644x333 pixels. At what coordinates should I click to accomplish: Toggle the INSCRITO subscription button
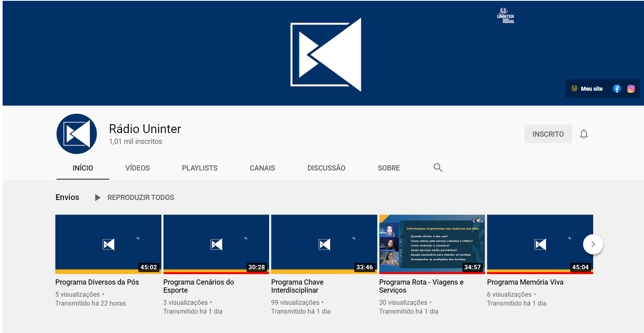pos(548,134)
